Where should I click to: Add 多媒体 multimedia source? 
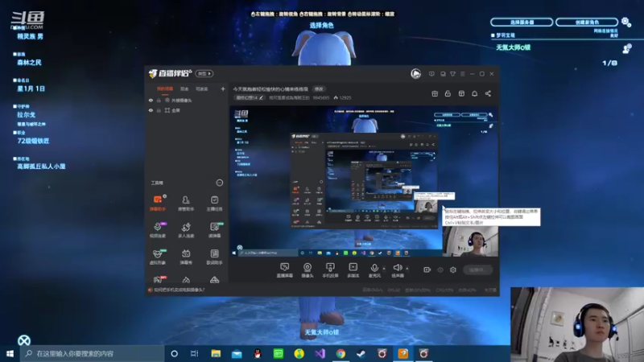(353, 270)
